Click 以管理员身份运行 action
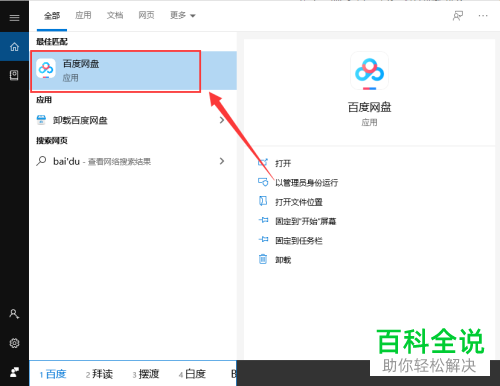Screen dimensions: 500x386 [x=306, y=183]
